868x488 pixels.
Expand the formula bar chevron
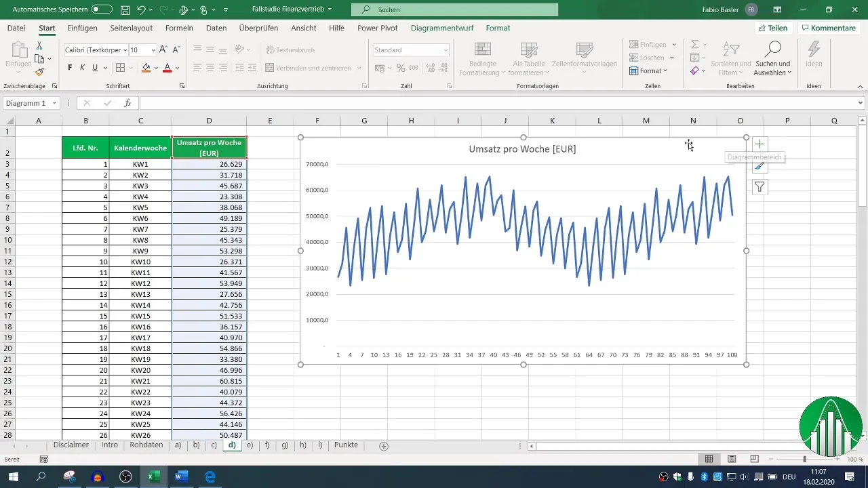click(861, 103)
